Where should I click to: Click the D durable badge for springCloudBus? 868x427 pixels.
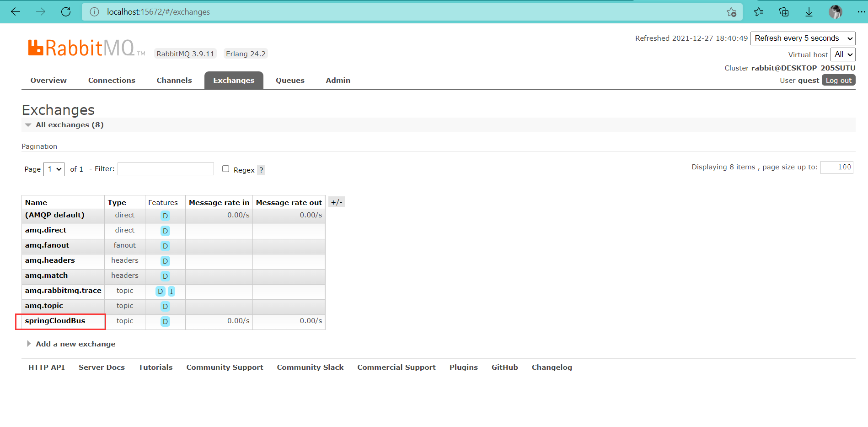pyautogui.click(x=165, y=321)
